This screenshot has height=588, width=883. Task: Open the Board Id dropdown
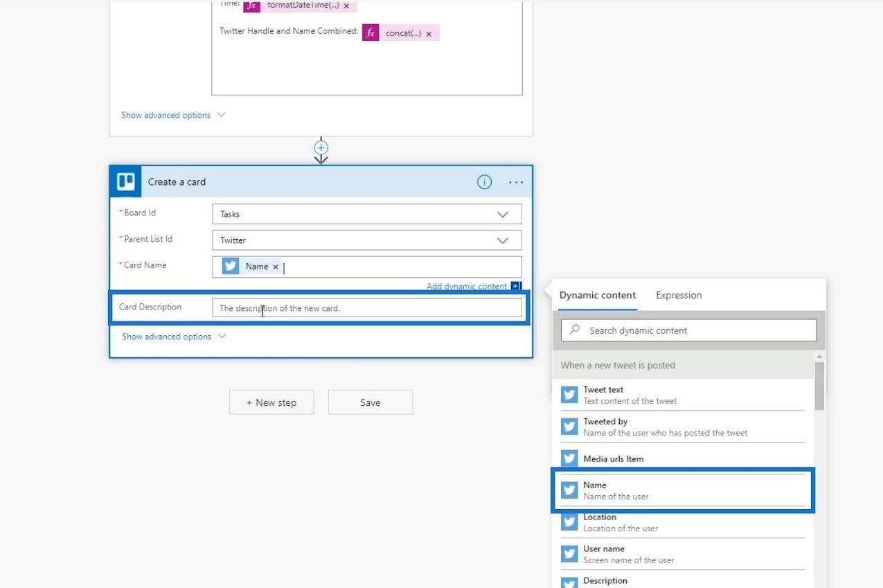point(503,214)
